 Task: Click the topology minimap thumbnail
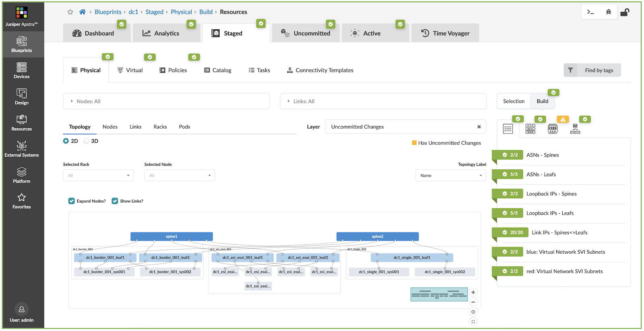pyautogui.click(x=439, y=294)
